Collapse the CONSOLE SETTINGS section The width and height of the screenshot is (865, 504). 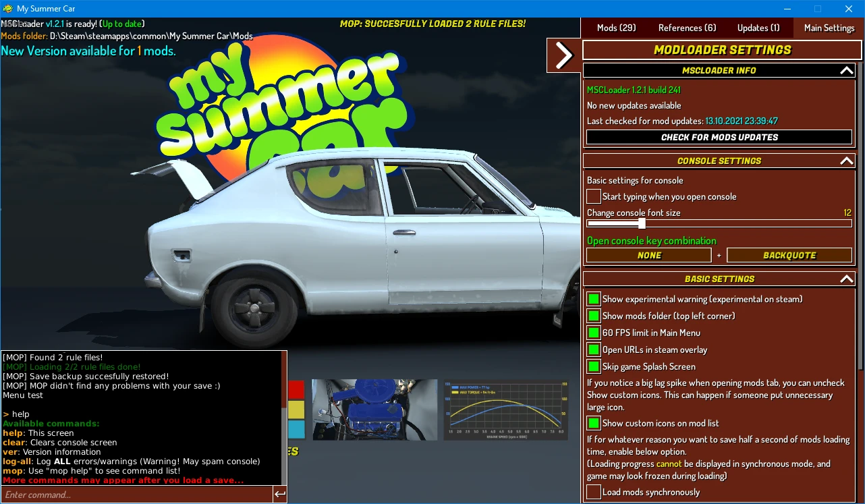pos(847,161)
